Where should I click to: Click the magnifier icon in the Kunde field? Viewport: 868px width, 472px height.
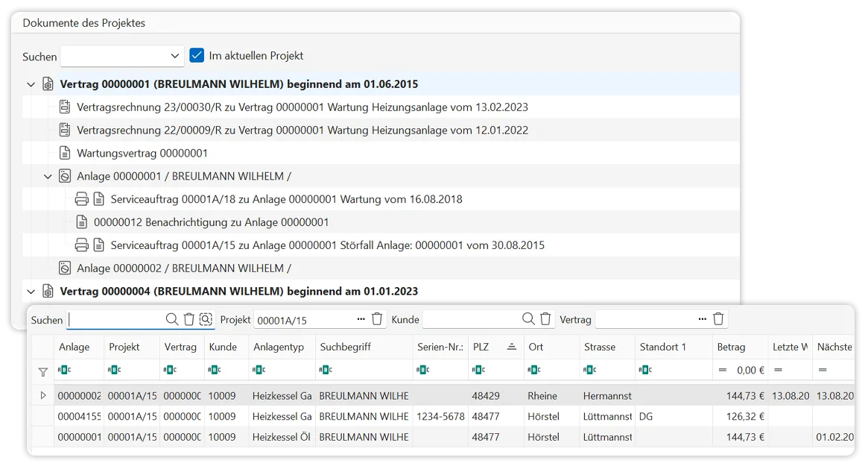click(x=528, y=319)
